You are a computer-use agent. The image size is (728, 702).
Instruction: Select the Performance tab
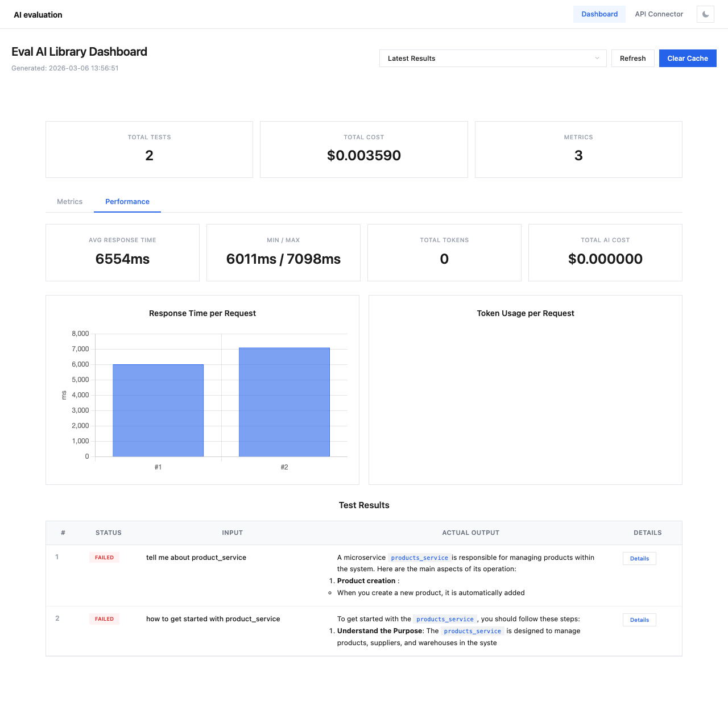(127, 202)
